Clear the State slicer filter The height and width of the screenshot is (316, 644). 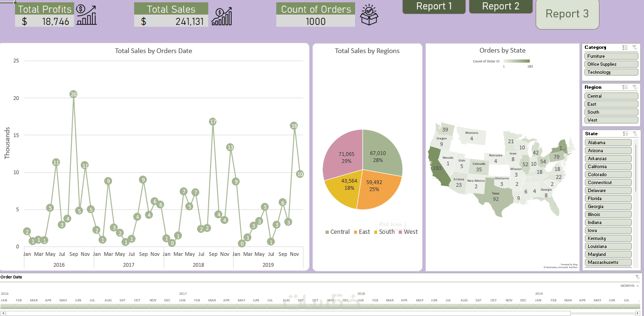pyautogui.click(x=635, y=134)
